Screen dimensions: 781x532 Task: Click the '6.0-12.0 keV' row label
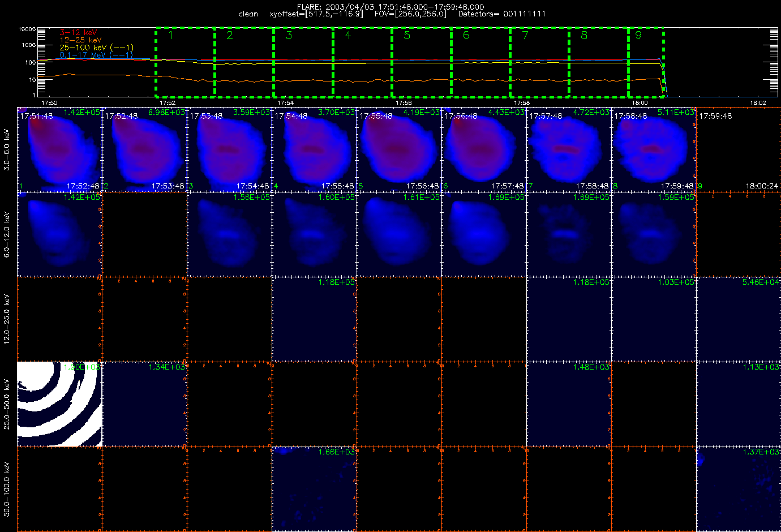coord(7,234)
